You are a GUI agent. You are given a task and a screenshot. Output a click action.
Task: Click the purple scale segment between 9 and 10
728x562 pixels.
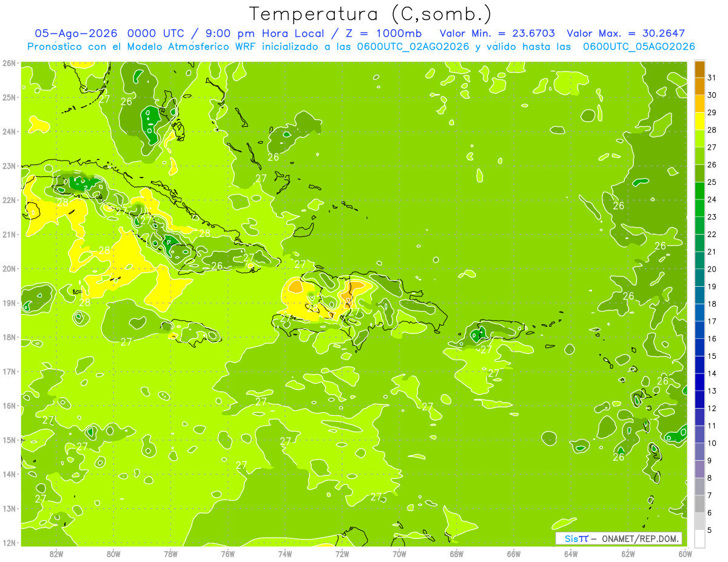point(699,452)
